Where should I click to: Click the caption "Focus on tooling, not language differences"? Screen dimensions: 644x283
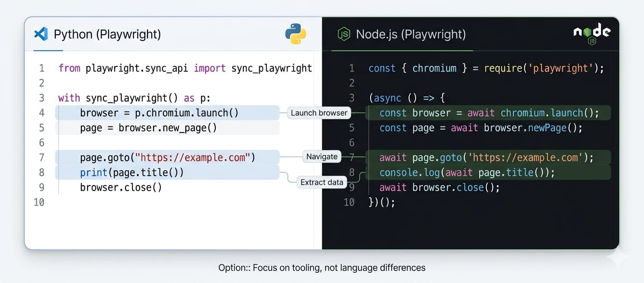(x=322, y=268)
